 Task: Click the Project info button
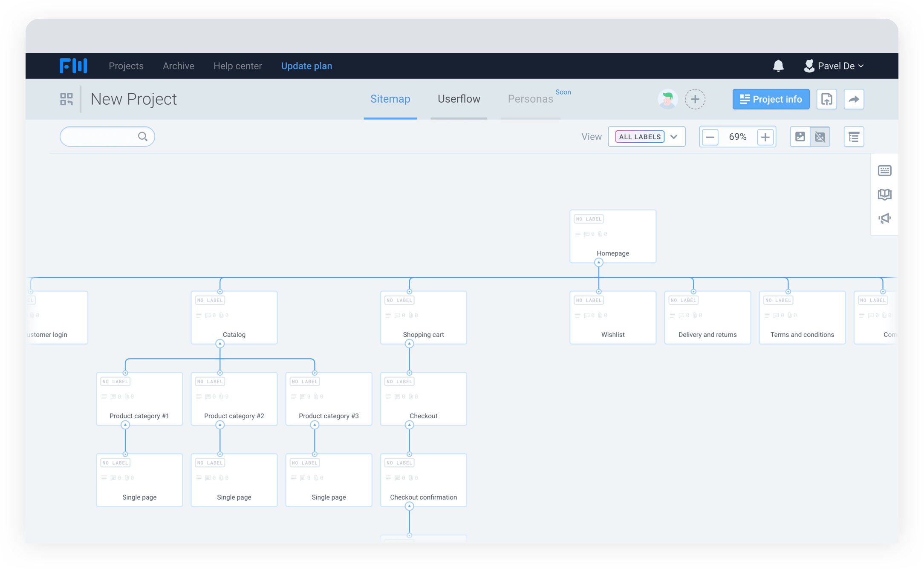tap(771, 99)
